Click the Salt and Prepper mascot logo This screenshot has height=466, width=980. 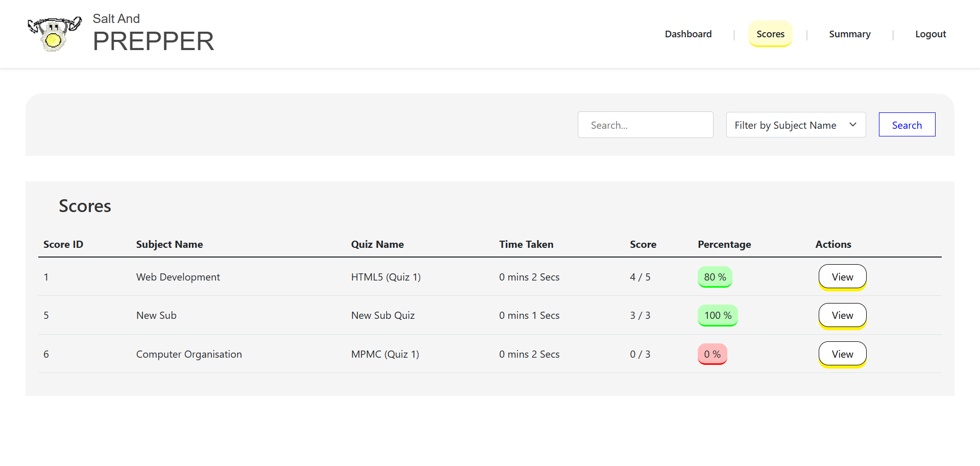[x=54, y=34]
